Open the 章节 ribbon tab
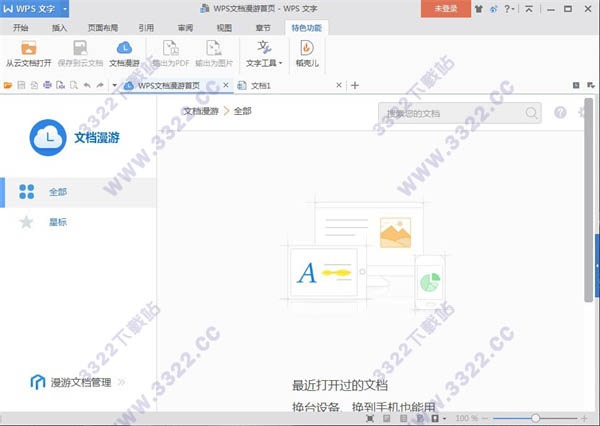 (x=263, y=28)
